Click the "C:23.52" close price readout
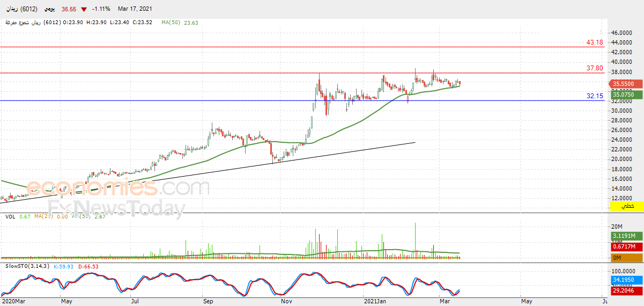Image resolution: width=644 pixels, height=306 pixels. (144, 23)
